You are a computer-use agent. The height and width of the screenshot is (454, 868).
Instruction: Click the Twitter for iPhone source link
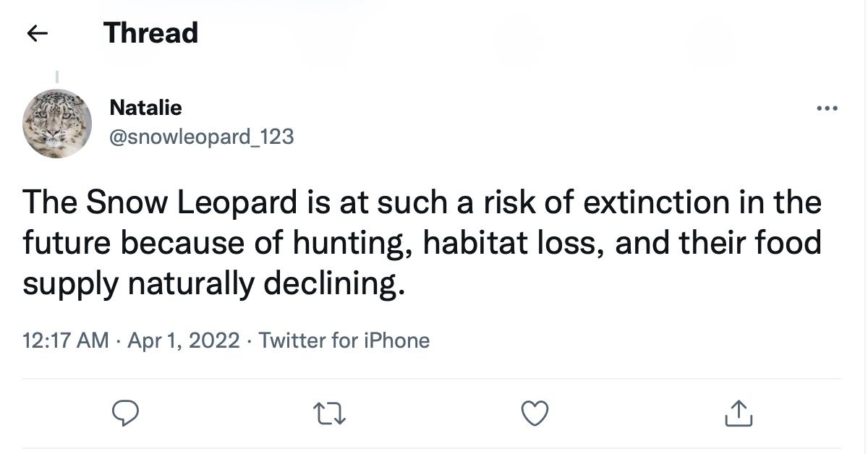[x=344, y=340]
